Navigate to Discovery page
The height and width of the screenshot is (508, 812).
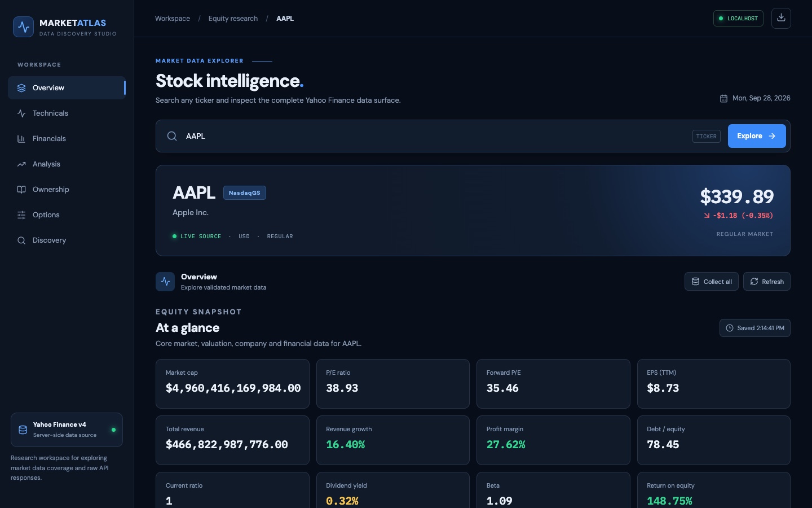[x=67, y=240]
